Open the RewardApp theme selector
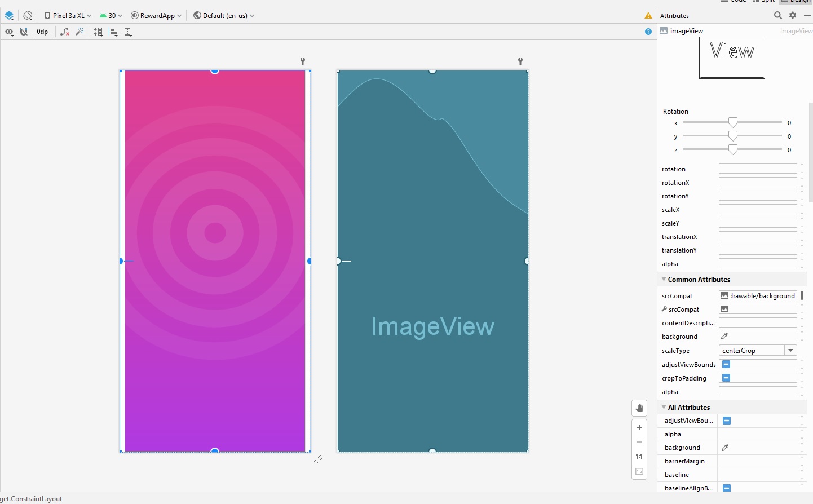Viewport: 813px width, 504px height. [156, 16]
